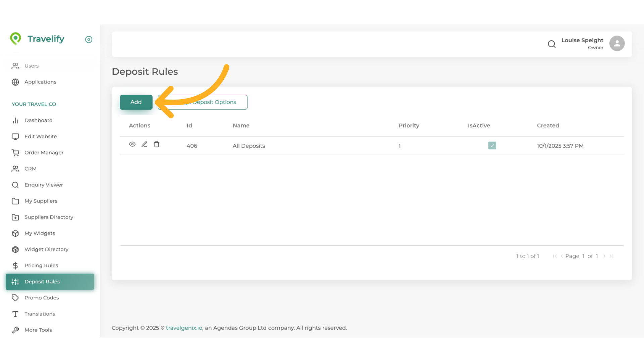Click the Travelify logo

click(x=37, y=39)
